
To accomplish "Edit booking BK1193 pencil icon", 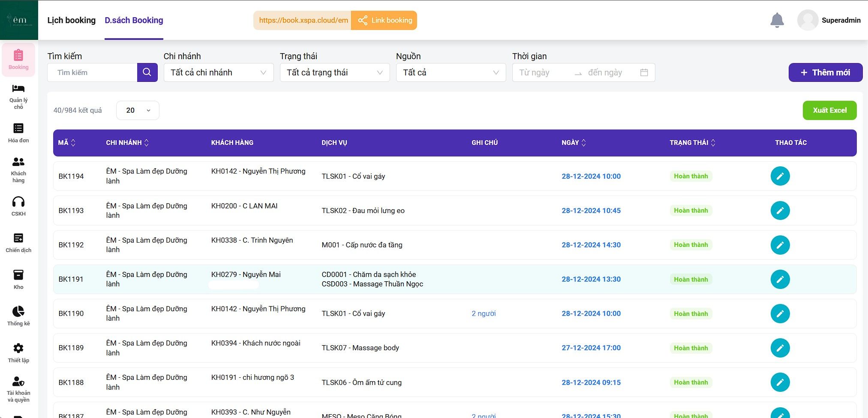I will coord(780,211).
